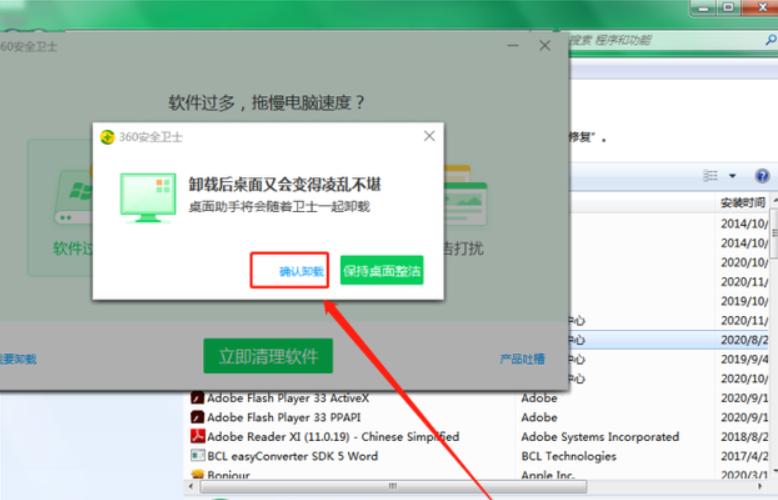Click the green desktop monitor illustration

[148, 197]
